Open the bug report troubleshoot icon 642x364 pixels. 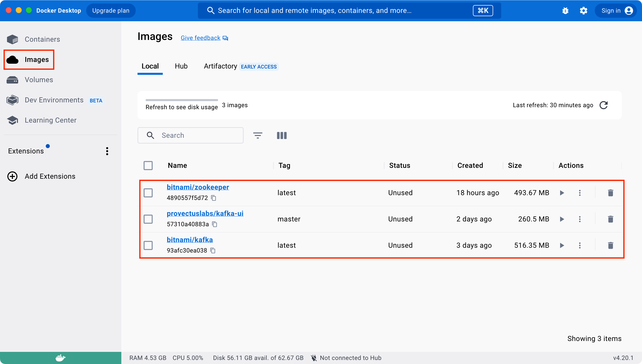(565, 11)
